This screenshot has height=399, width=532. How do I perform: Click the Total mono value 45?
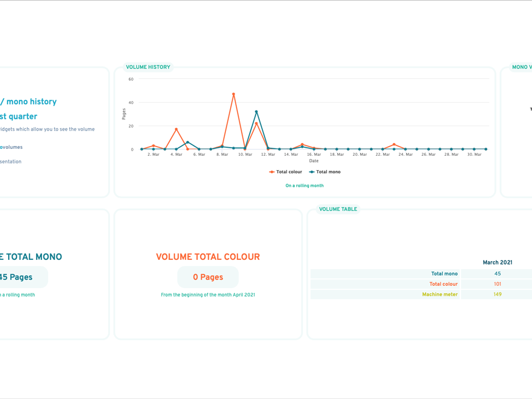[x=497, y=274]
